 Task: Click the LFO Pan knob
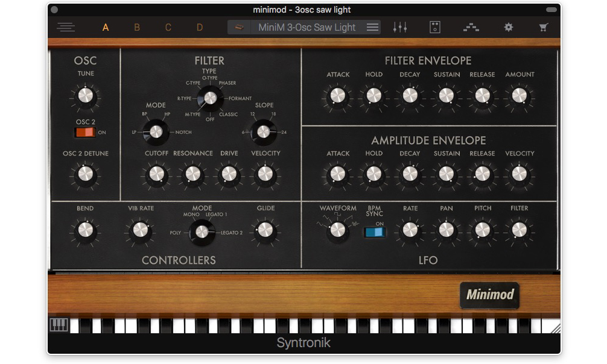(x=447, y=230)
